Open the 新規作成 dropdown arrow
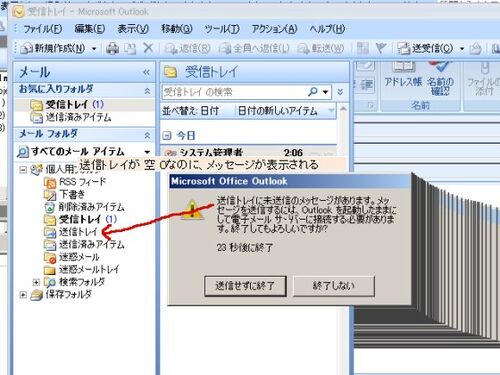This screenshot has height=375, width=500. 94,49
